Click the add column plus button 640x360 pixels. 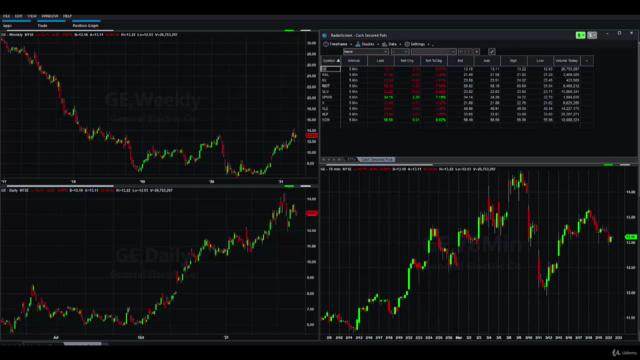(x=587, y=61)
